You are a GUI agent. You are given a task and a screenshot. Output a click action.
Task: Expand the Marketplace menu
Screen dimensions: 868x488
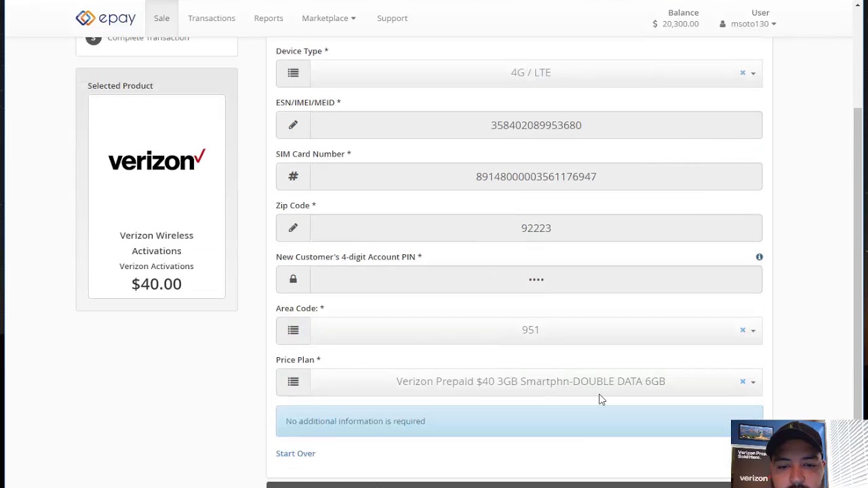(x=329, y=18)
